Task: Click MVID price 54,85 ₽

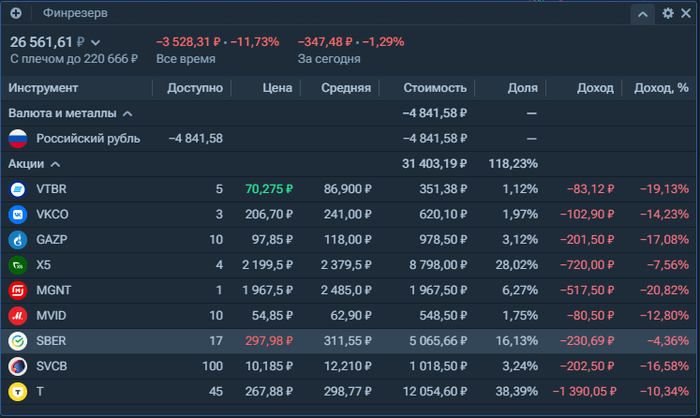Action: click(x=272, y=316)
